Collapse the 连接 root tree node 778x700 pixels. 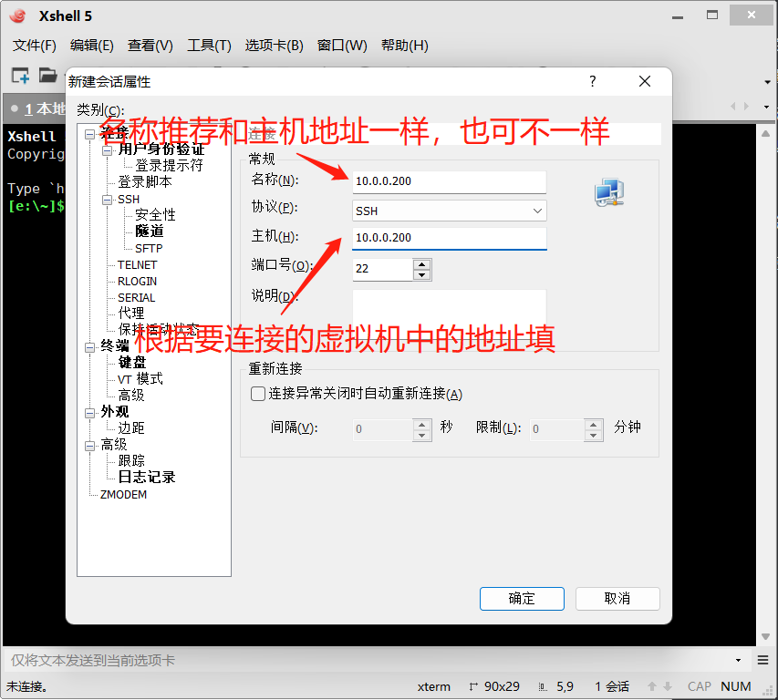[x=89, y=134]
